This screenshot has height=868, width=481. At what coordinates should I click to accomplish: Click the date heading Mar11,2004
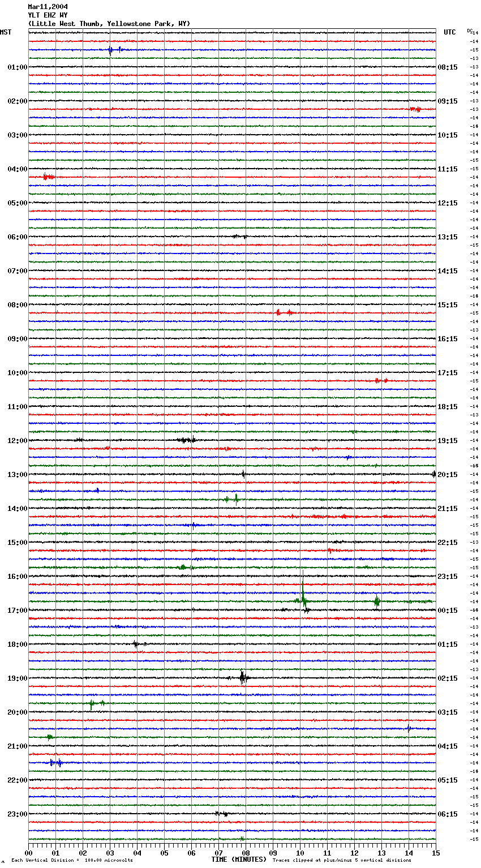coord(48,7)
